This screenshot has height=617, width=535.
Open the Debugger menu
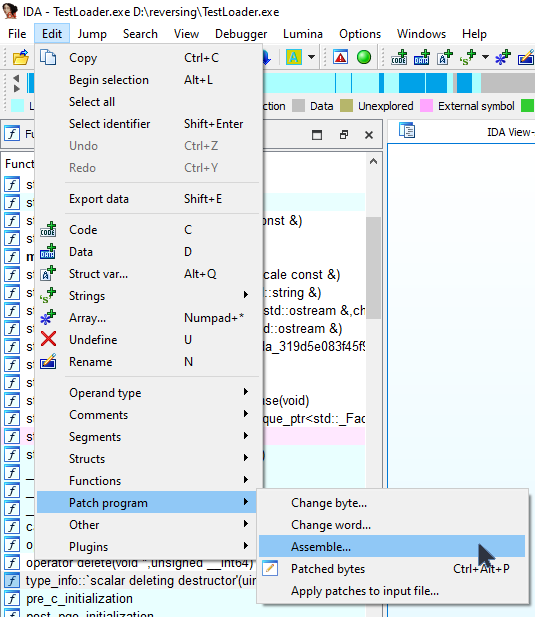(x=241, y=34)
